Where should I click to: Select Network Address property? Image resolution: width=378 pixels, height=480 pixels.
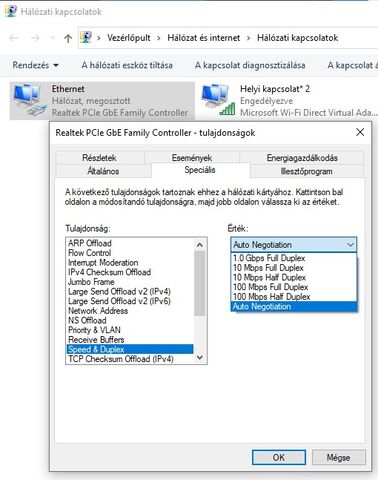130,311
